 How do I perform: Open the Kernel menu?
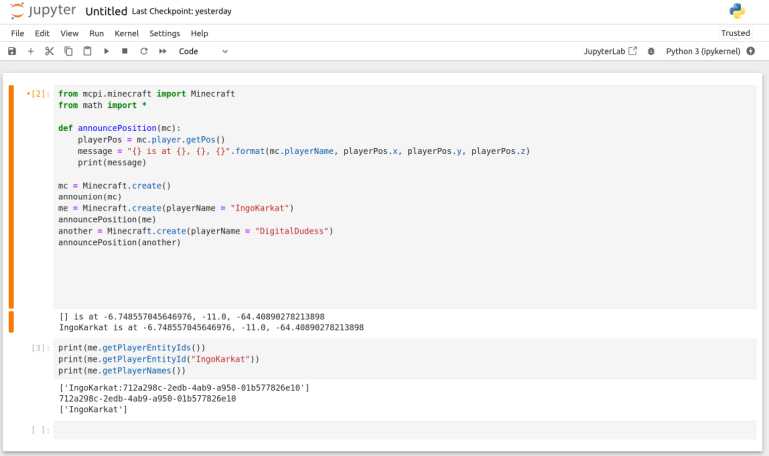[126, 33]
